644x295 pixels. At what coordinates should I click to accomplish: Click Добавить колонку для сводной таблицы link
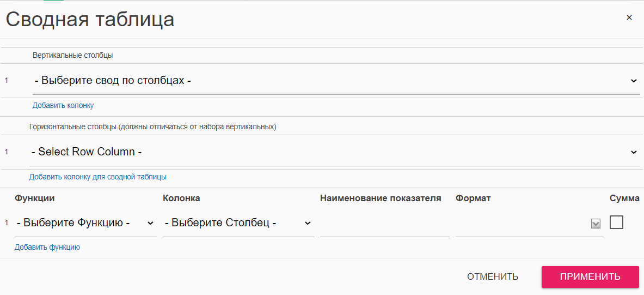(x=98, y=177)
